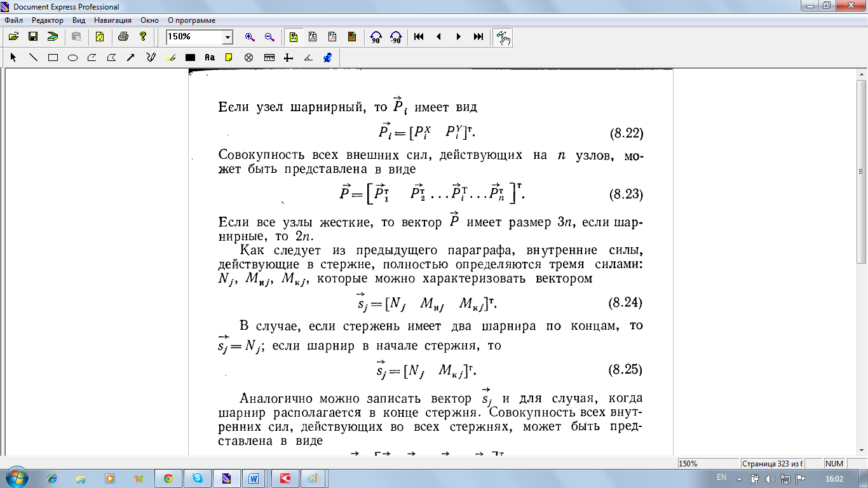Select the crossed circle stamp tool

[248, 57]
